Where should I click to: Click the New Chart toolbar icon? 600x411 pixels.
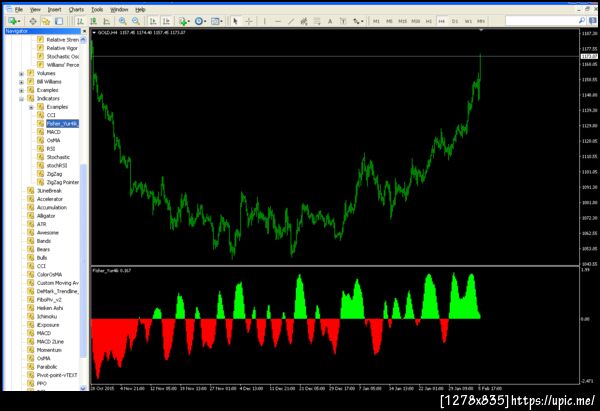coord(12,21)
